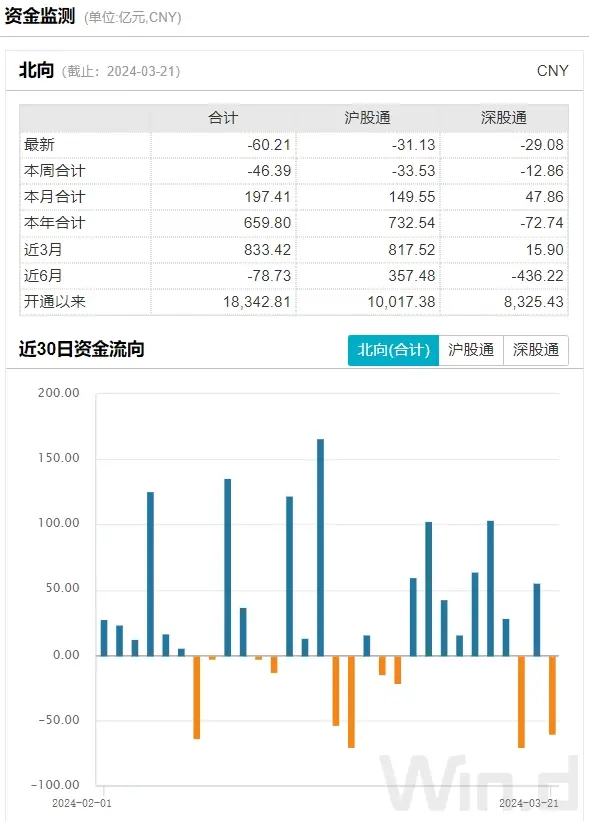Click the 开通以来 total value 18,342.81
Image resolution: width=589 pixels, height=821 pixels.
(257, 302)
